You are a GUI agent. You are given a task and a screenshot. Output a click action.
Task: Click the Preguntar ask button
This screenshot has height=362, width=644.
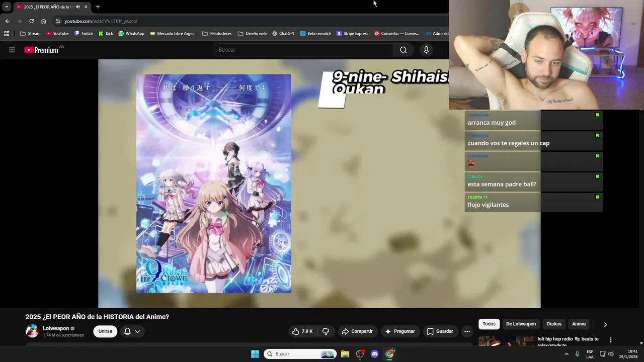(x=400, y=331)
